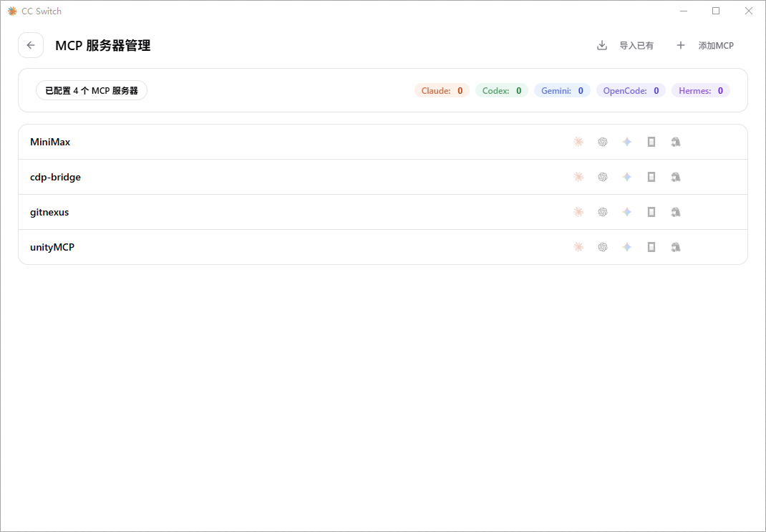This screenshot has width=766, height=532.
Task: Toggle Claude icon for MiniMax server
Action: pyautogui.click(x=578, y=142)
